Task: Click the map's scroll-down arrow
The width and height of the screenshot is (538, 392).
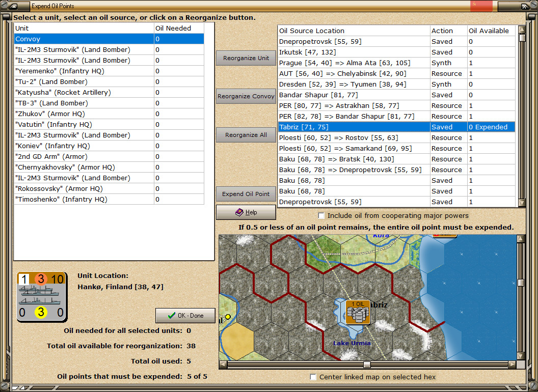Action: coord(521,356)
